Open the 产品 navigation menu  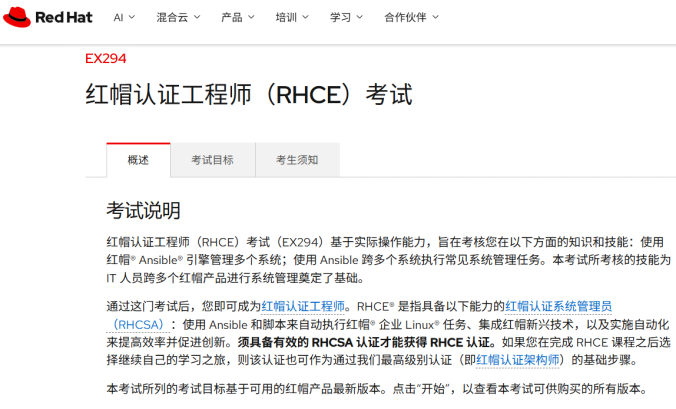point(231,18)
